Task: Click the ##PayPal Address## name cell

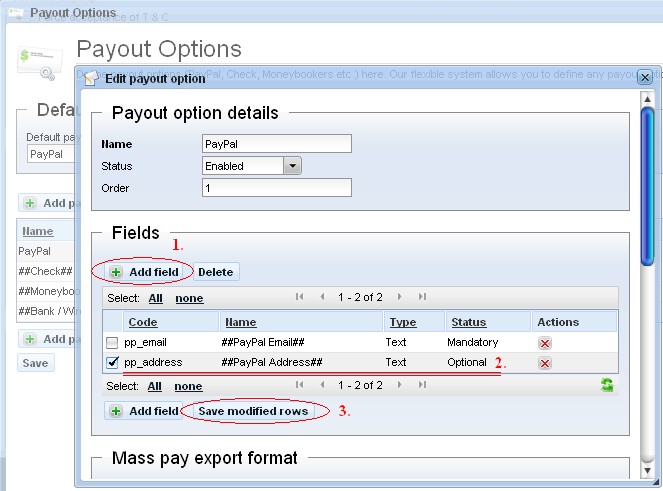Action: pos(271,362)
